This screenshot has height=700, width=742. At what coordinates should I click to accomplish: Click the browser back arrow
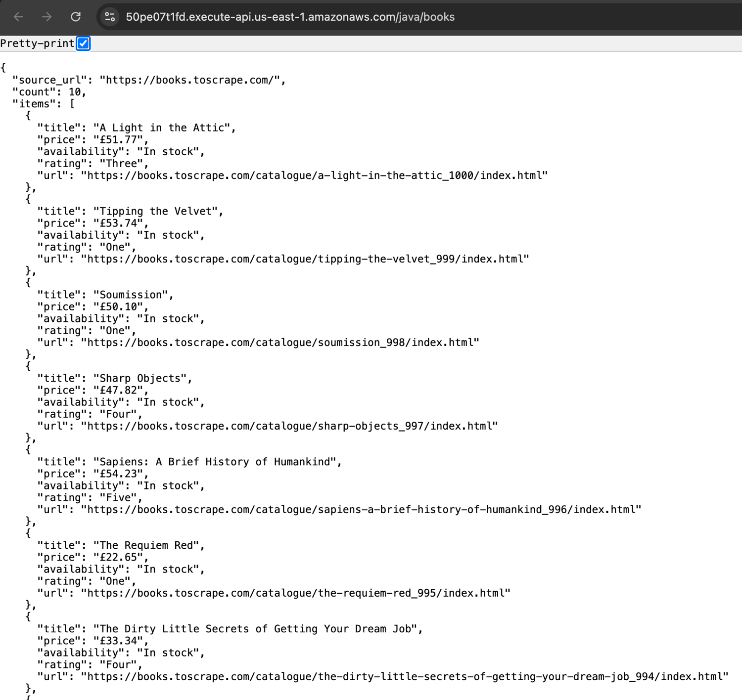[x=18, y=17]
